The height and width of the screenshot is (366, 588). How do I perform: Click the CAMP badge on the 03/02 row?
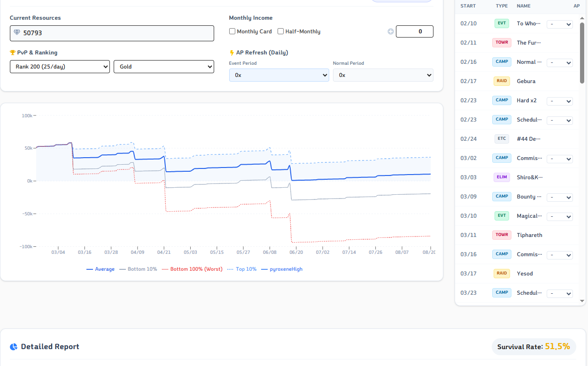tap(502, 158)
